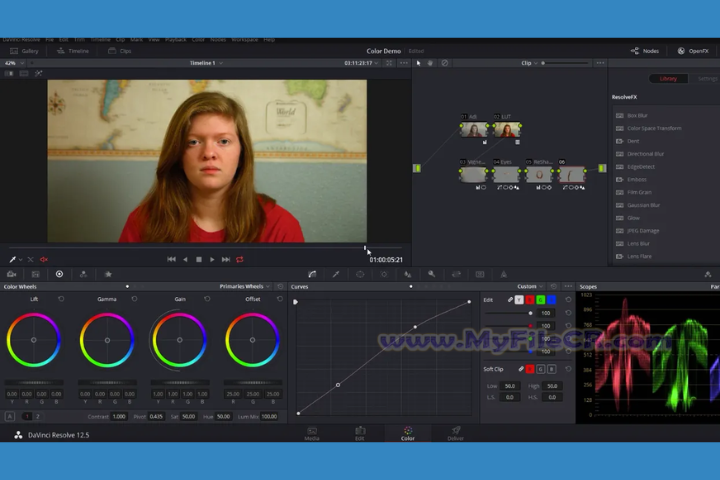Click the Contrast value field
Viewport: 720px width, 480px height.
click(119, 417)
